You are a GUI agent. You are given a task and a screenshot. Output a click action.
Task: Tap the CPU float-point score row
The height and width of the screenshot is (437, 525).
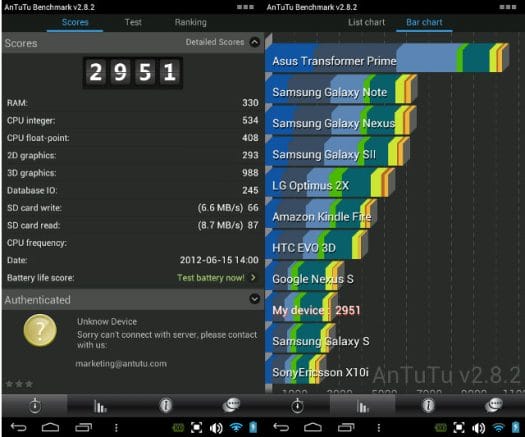point(133,138)
